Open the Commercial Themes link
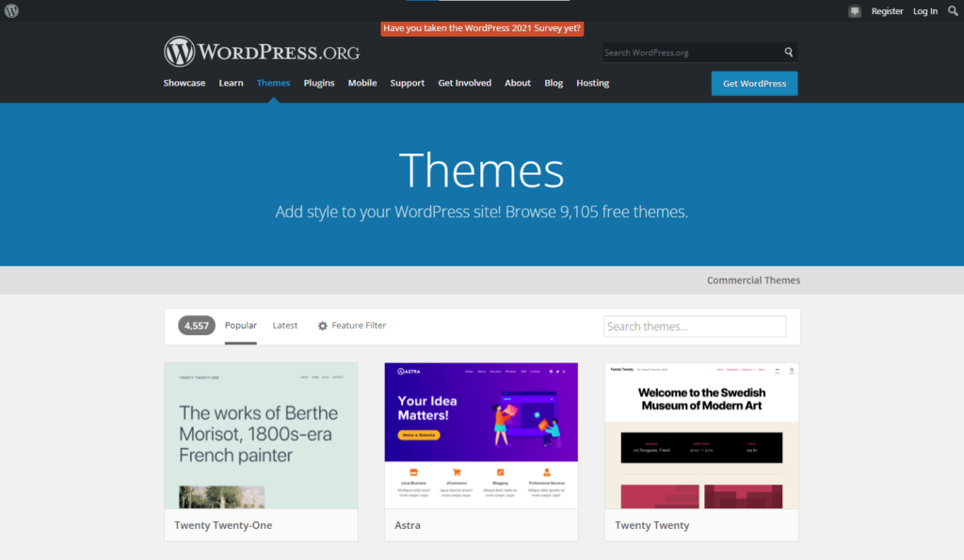Viewport: 964px width, 560px height. coord(753,280)
